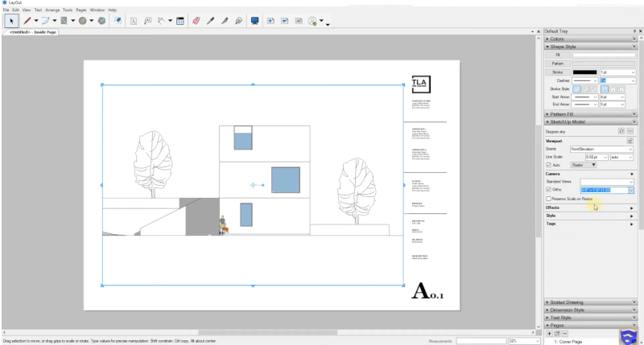Add a new page via toolbar
The image size is (644, 345).
point(270,21)
